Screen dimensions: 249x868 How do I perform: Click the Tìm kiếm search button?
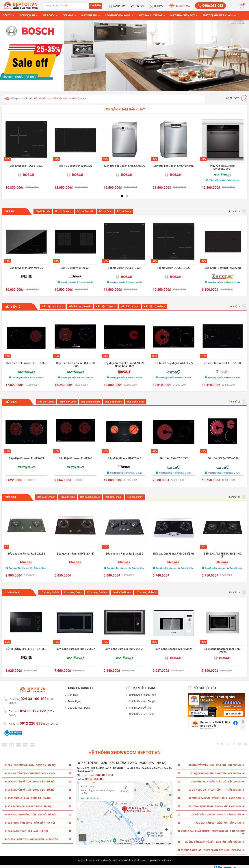[95, 6]
